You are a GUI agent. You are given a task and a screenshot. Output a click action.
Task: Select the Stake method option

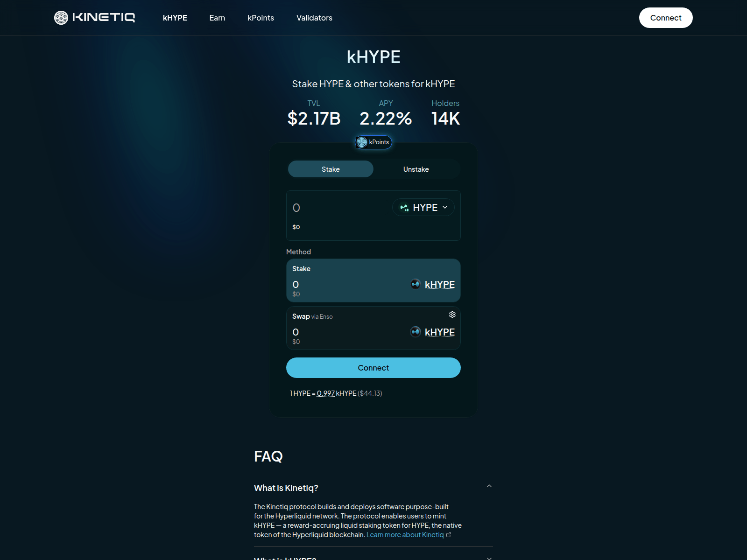point(373,280)
